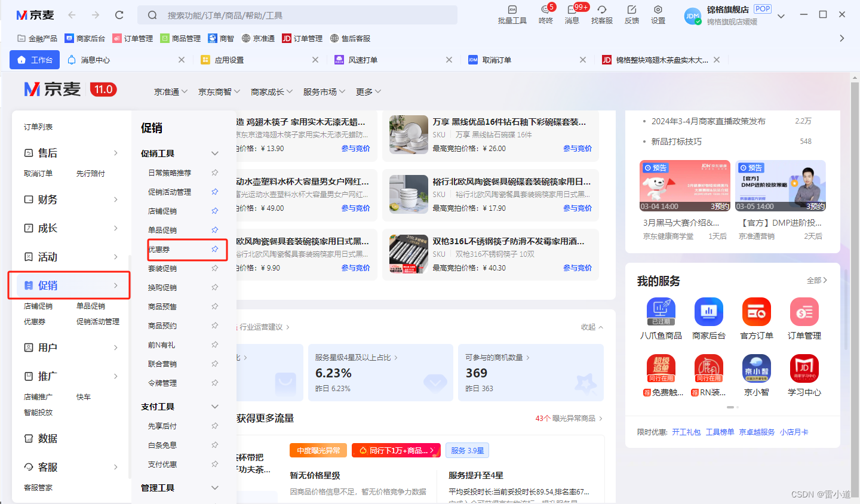Collapse the 促销工具 section
This screenshot has width=860, height=504.
click(x=215, y=153)
